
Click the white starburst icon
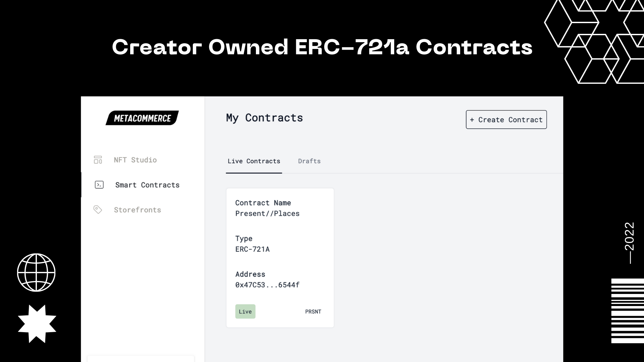coord(37,324)
